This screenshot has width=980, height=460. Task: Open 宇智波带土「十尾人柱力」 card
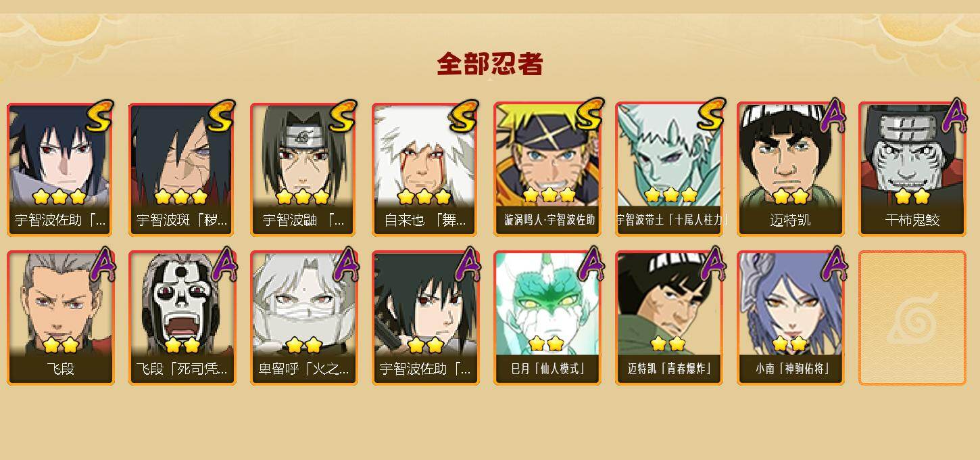[669, 169]
